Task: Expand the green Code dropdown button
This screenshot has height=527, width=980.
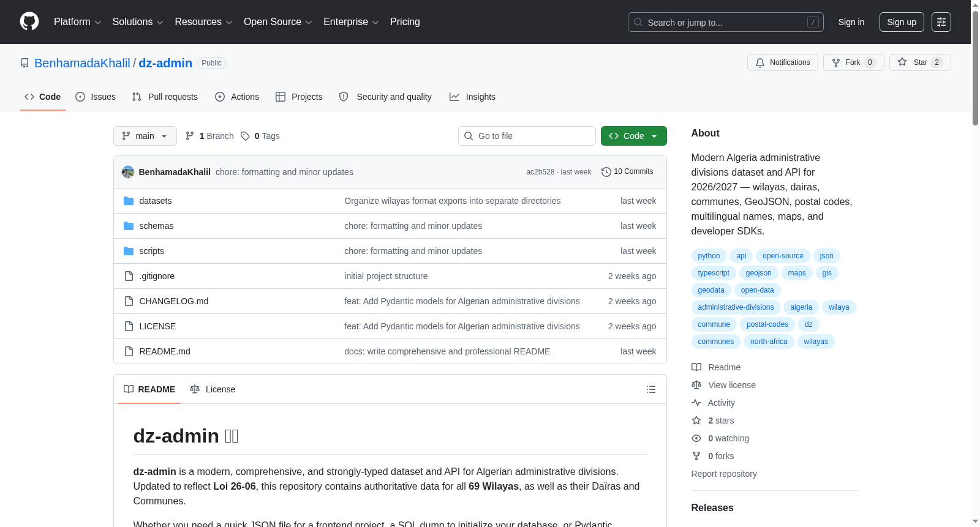Action: coord(634,136)
